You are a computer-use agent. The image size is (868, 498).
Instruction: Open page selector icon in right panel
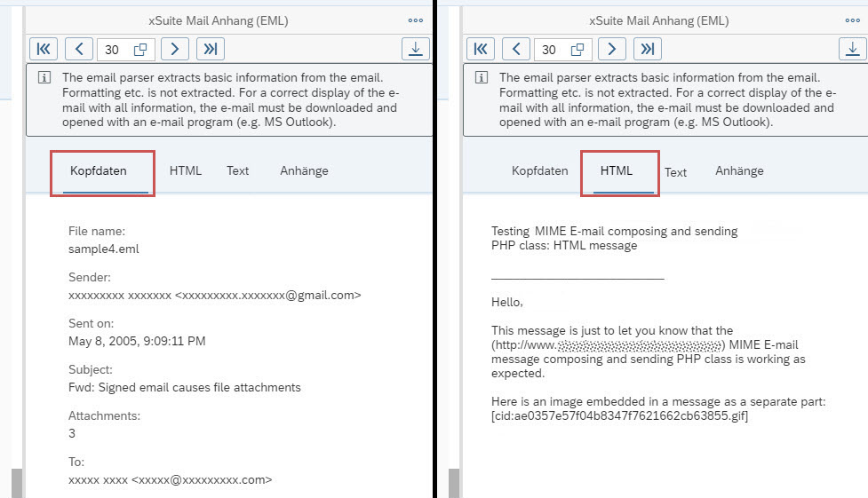click(577, 50)
